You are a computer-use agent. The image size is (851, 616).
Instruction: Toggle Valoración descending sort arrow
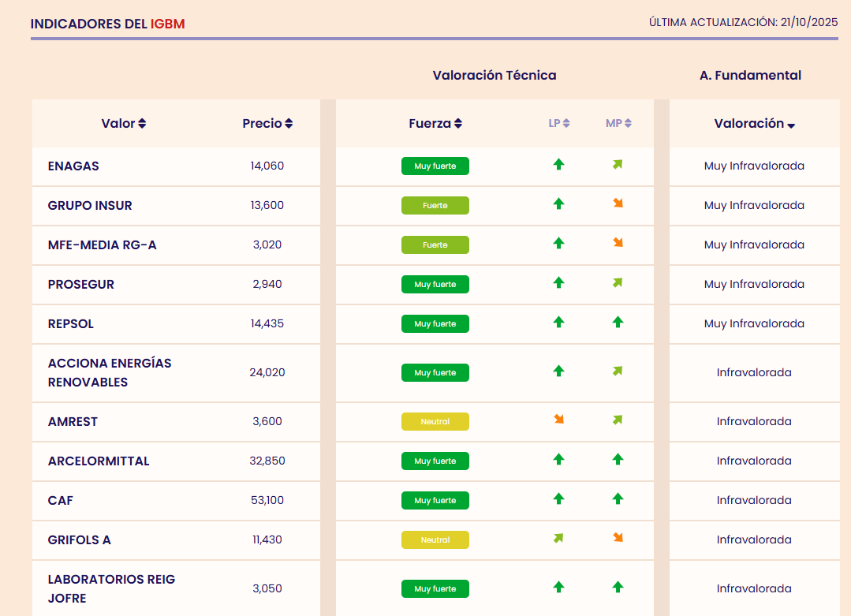tap(791, 125)
